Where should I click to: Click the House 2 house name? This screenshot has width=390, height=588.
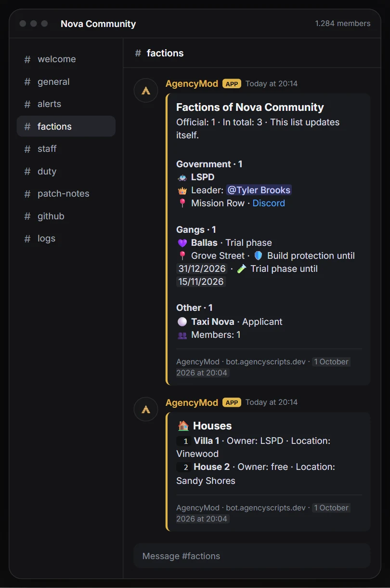211,467
